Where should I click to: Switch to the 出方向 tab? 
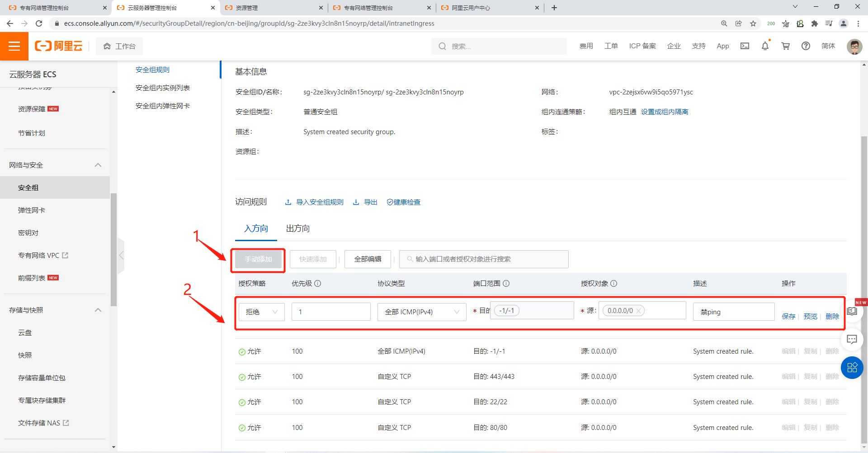pyautogui.click(x=298, y=229)
